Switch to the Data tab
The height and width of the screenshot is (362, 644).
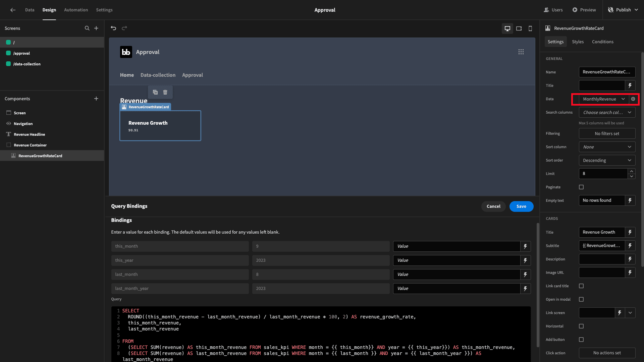(30, 10)
